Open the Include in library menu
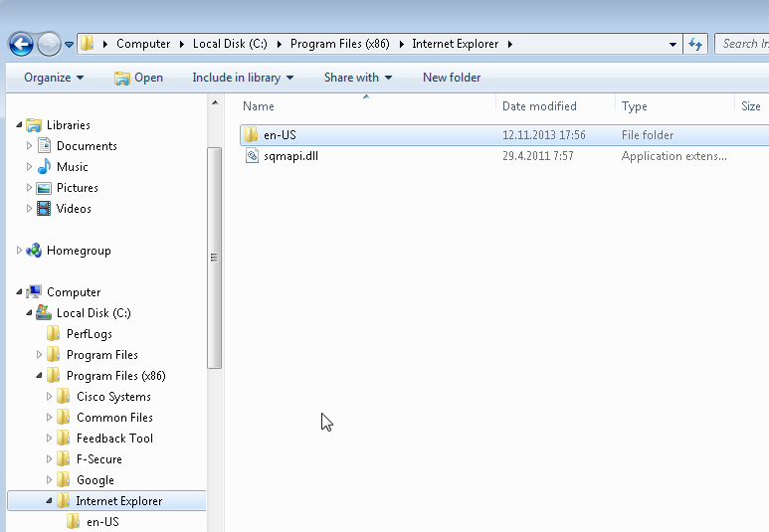 (243, 78)
